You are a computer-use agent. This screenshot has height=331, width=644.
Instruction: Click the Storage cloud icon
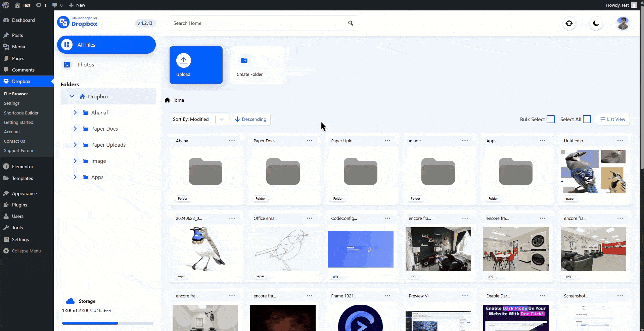coord(70,301)
